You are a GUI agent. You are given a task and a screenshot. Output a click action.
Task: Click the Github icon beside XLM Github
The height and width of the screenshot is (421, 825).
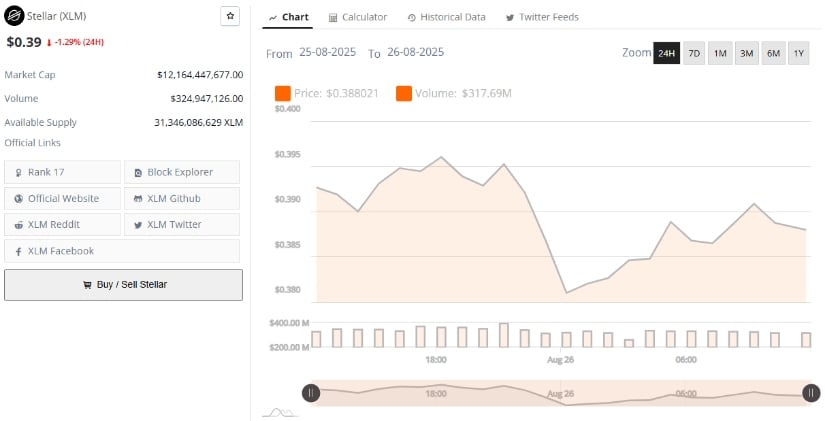click(138, 199)
